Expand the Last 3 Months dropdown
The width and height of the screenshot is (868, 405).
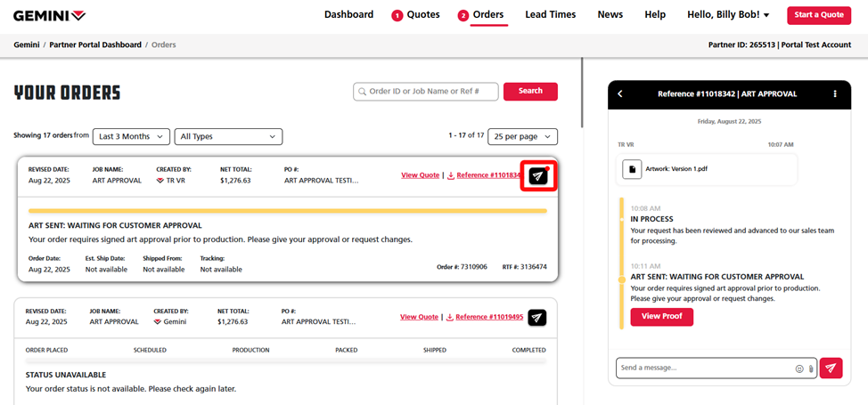click(131, 136)
